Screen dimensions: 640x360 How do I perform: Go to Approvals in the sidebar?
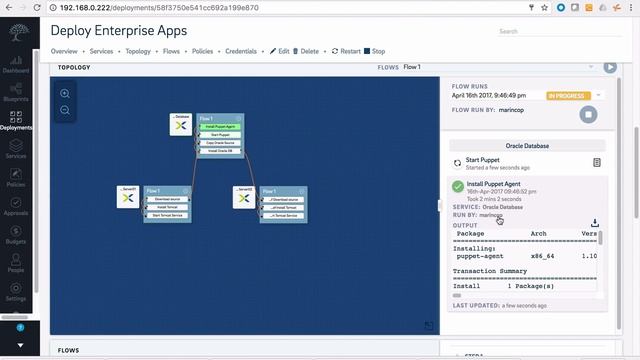tap(16, 206)
